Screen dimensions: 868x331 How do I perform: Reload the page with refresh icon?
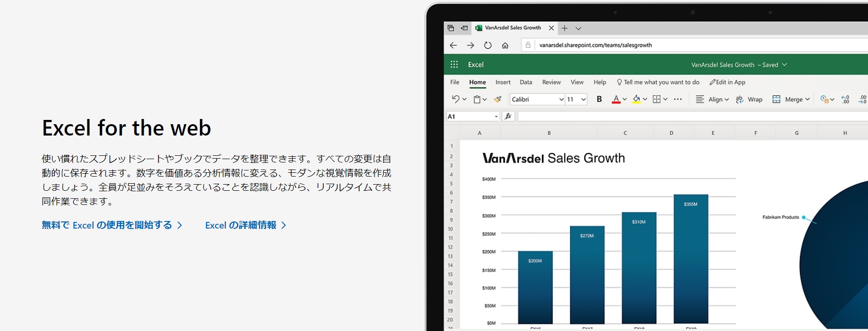coord(488,45)
